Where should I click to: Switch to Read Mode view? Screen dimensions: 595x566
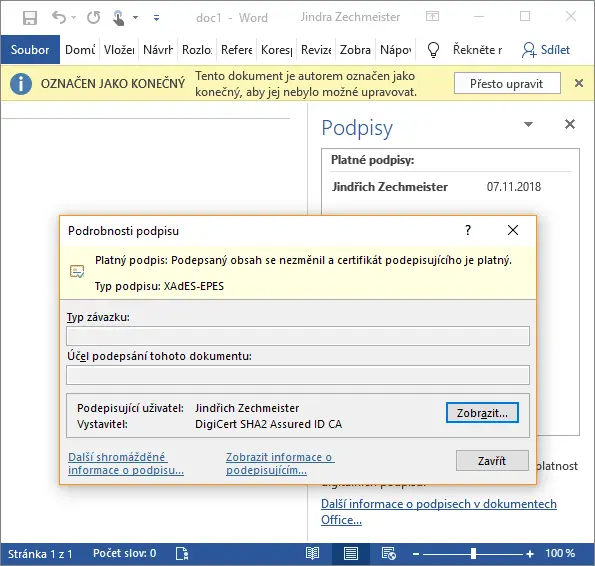point(312,554)
